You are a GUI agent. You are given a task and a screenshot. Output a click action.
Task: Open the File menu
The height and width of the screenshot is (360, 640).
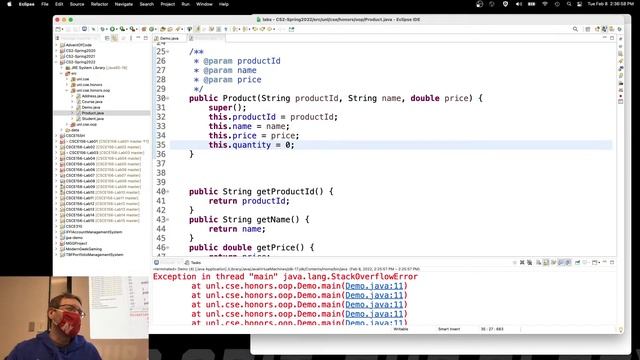tap(44, 4)
